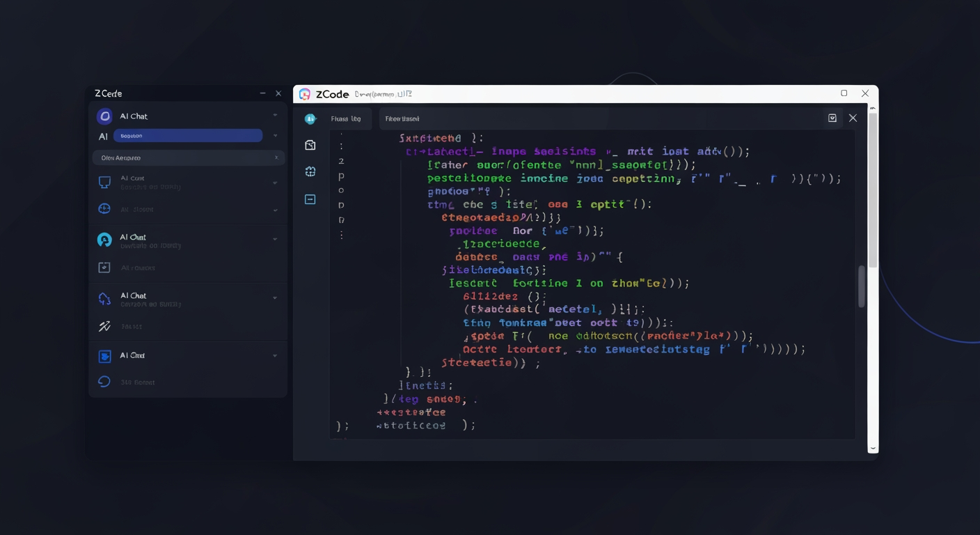
Task: Switch to the editor tab starting with "Fluas"
Action: click(346, 119)
